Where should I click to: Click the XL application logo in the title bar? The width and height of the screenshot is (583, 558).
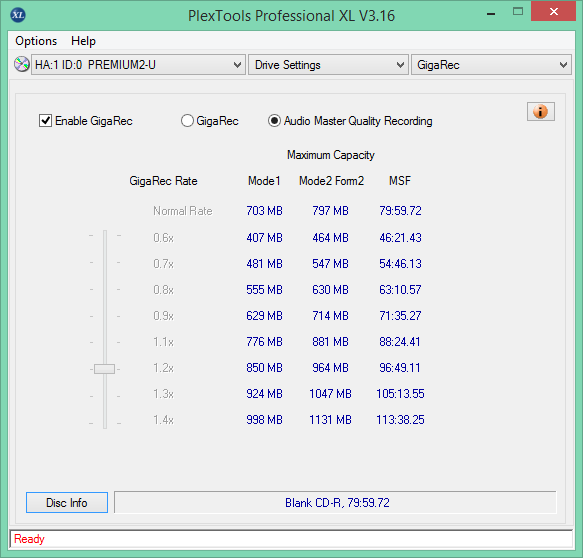click(x=18, y=15)
